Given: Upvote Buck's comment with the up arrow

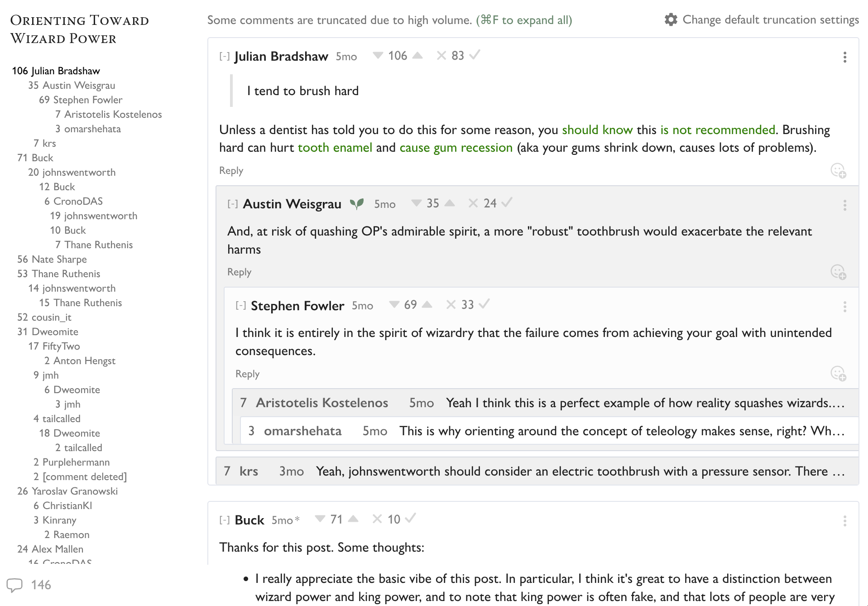Looking at the screenshot, I should click(354, 519).
